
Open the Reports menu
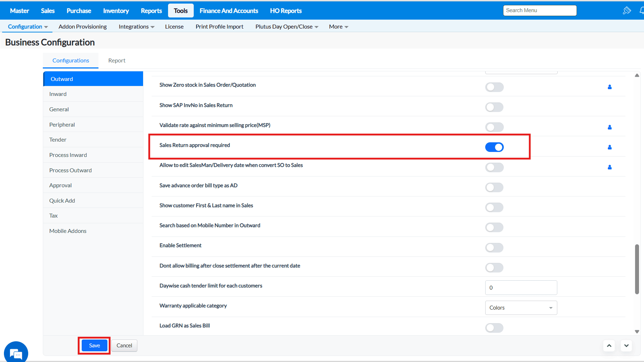[151, 11]
